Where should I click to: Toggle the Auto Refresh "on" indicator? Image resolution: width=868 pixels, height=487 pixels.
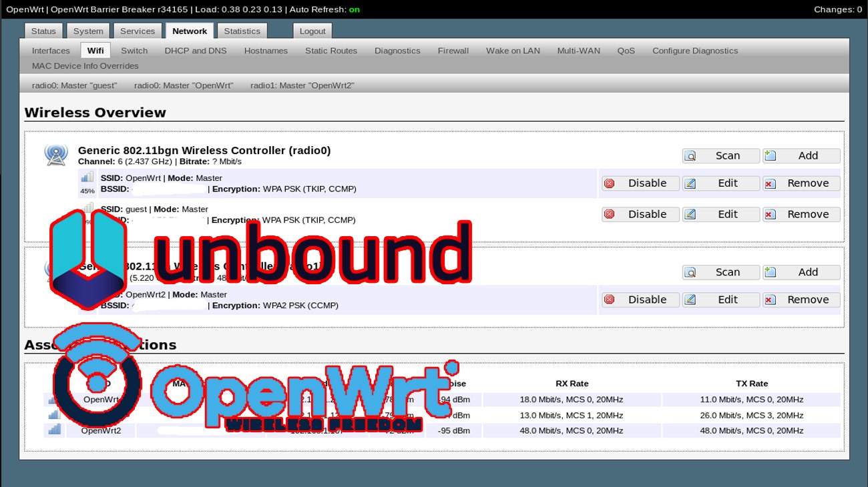coord(355,9)
